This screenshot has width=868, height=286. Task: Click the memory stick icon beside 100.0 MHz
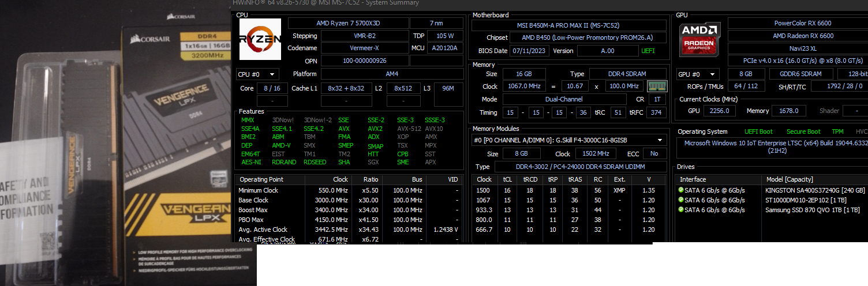point(656,86)
